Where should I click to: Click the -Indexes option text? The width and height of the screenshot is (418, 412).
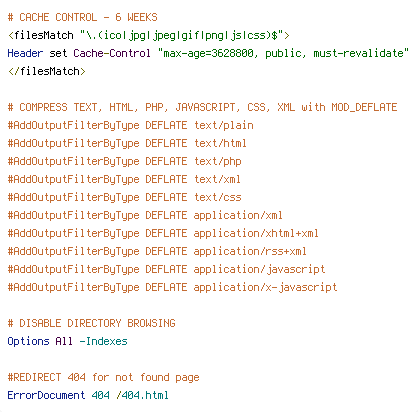(103, 341)
